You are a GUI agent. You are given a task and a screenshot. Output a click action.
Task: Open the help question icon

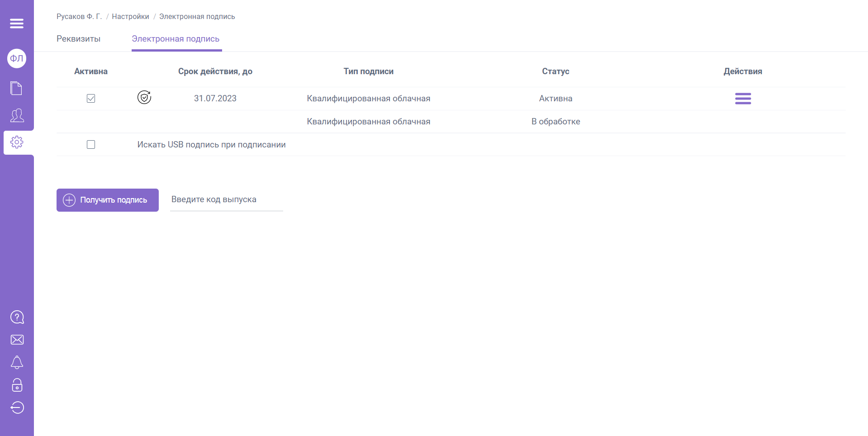tap(17, 317)
